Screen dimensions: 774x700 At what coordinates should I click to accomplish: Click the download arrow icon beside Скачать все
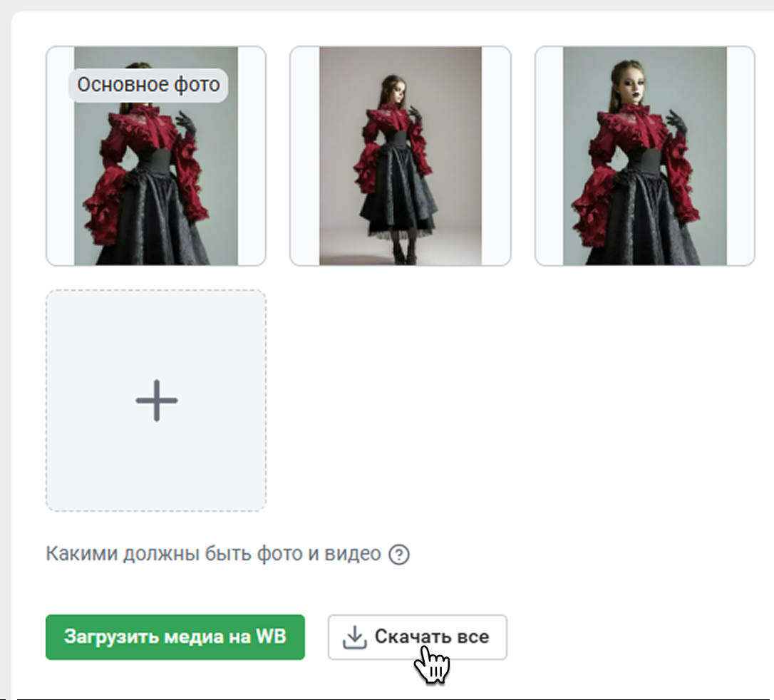[354, 637]
